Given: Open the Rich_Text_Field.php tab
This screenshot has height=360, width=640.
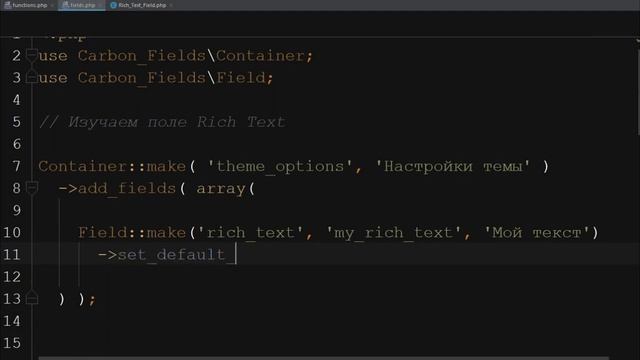Looking at the screenshot, I should [x=142, y=5].
